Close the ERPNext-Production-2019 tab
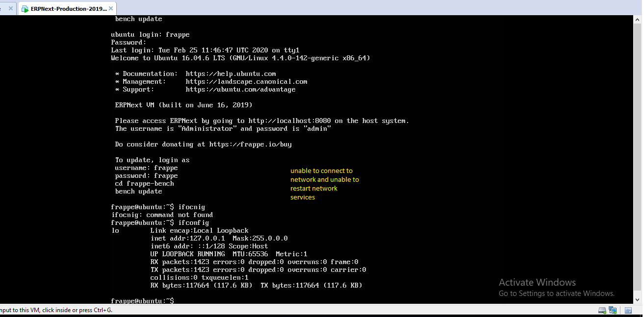 point(110,8)
